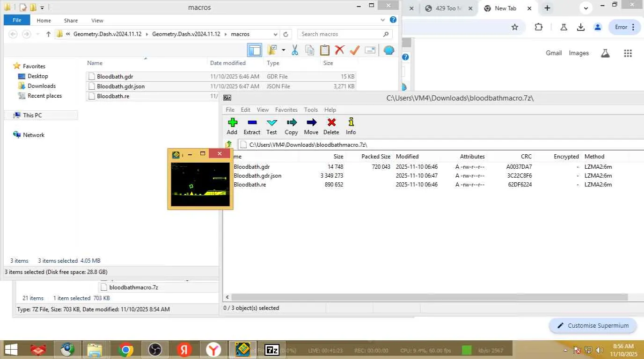Click the envelope E-mail icon in Explorer toolbar

point(370,50)
